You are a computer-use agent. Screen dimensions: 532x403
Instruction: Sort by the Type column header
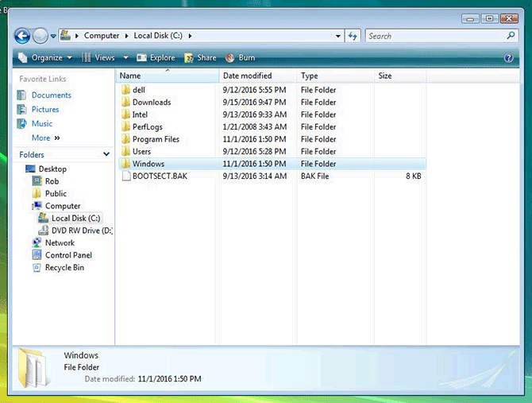[336, 76]
